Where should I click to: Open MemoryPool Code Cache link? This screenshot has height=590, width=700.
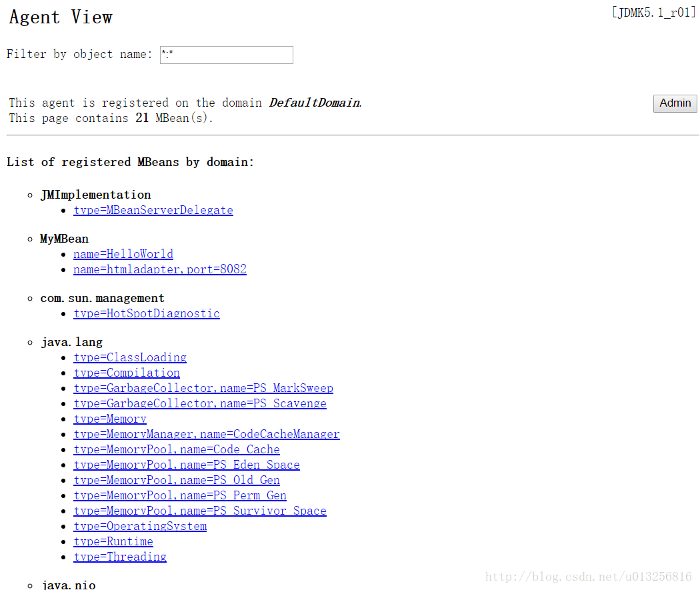tap(177, 449)
